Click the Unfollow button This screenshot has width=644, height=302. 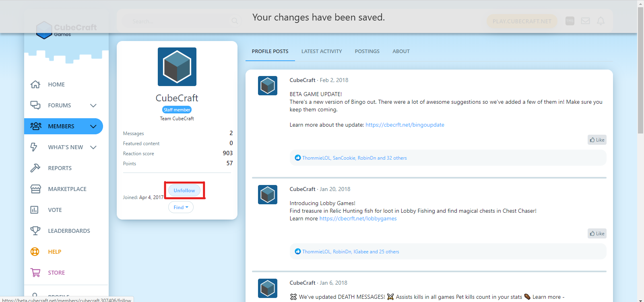click(x=184, y=190)
